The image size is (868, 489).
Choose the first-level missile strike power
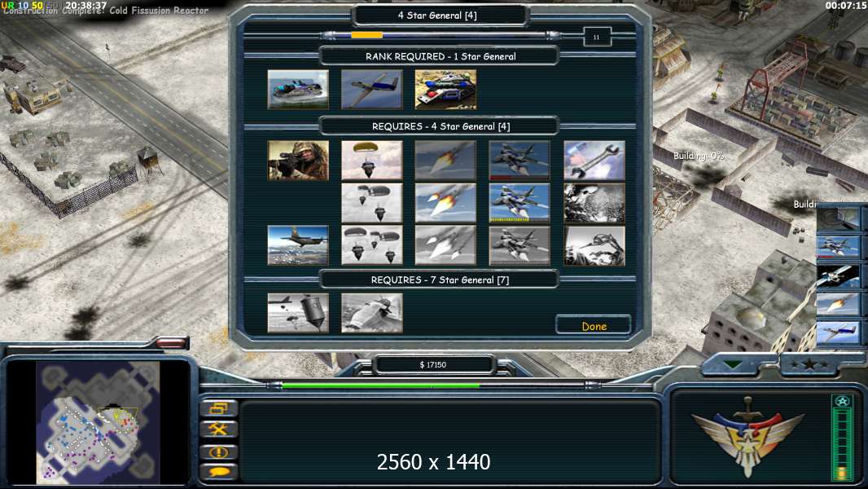(445, 161)
